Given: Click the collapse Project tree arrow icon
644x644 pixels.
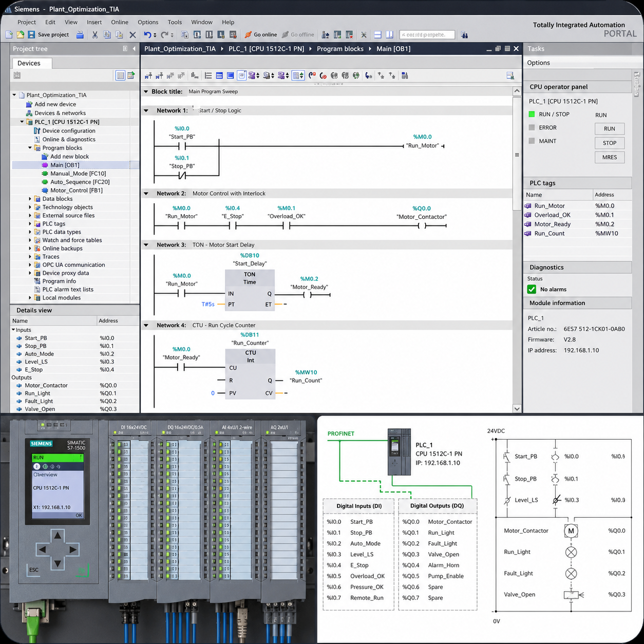Looking at the screenshot, I should [134, 49].
